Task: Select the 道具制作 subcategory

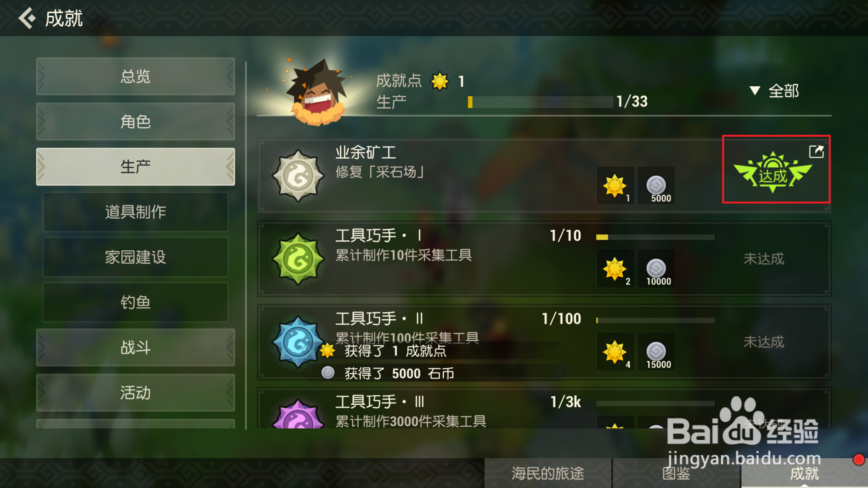Action: click(136, 212)
